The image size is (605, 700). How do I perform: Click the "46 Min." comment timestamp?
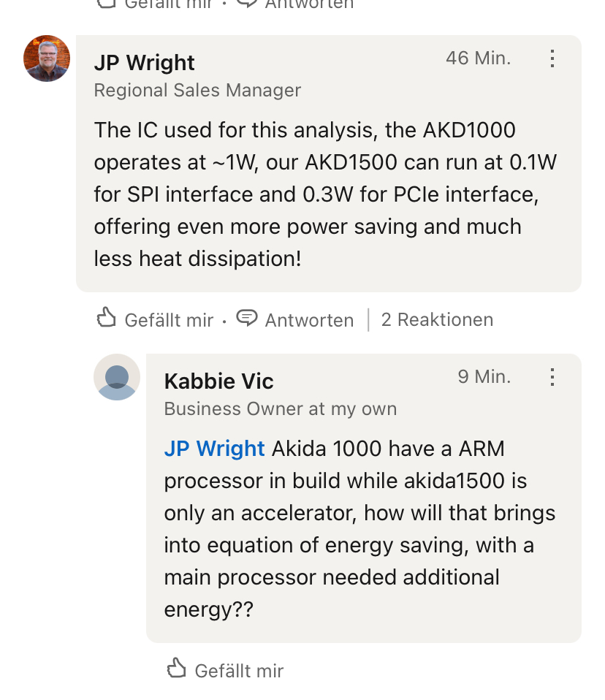pyautogui.click(x=479, y=58)
